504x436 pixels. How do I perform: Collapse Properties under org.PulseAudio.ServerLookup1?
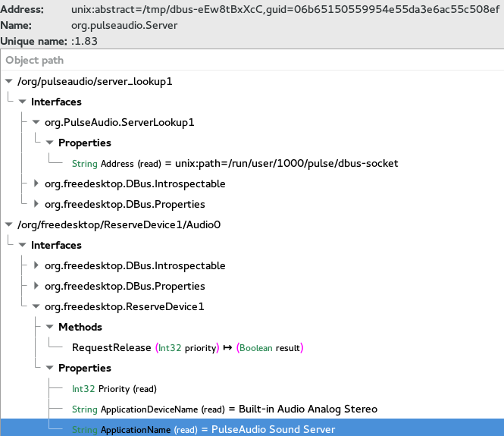pyautogui.click(x=49, y=143)
